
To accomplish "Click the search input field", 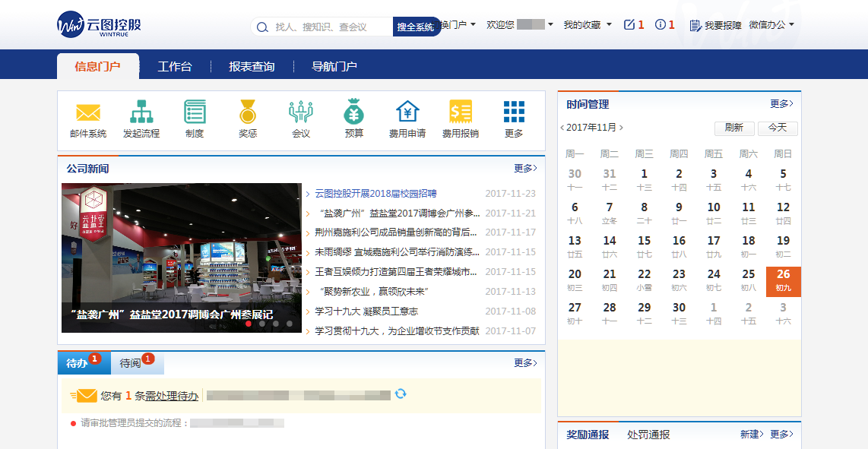I will pyautogui.click(x=331, y=27).
